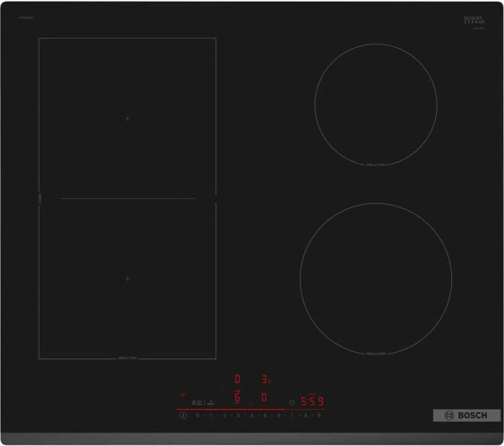Set power level 6 on slider
This screenshot has width=504, height=446.
tap(278, 415)
